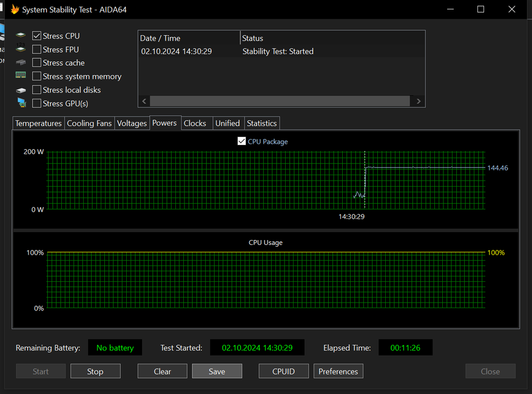This screenshot has height=394, width=532.
Task: Click the CPU chip icon beside Stress CPU
Action: pos(21,36)
